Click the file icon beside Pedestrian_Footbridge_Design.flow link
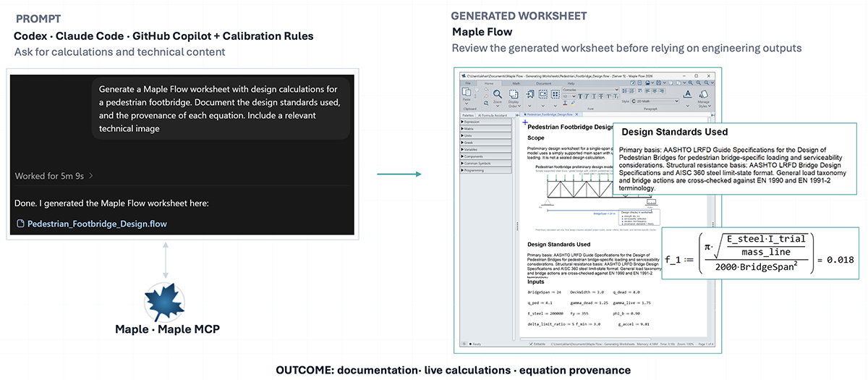Screen dimensions: 868x380 pos(20,224)
